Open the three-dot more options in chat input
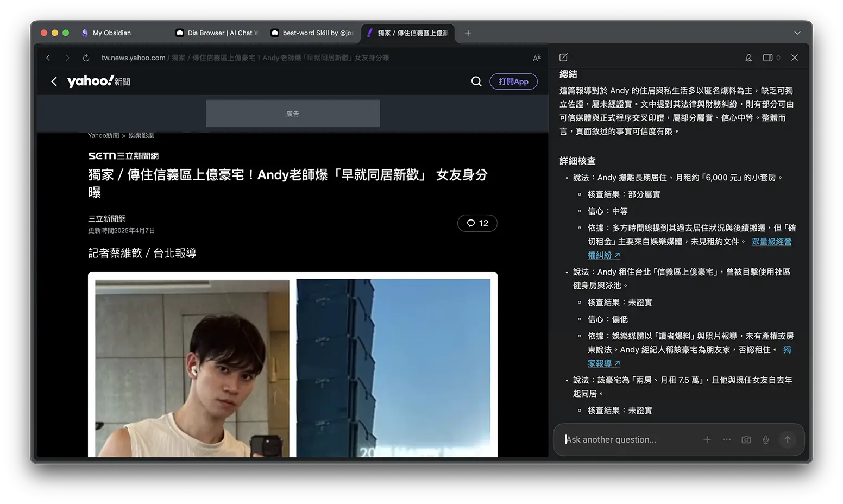Viewport: 843px width, 504px height. [727, 440]
